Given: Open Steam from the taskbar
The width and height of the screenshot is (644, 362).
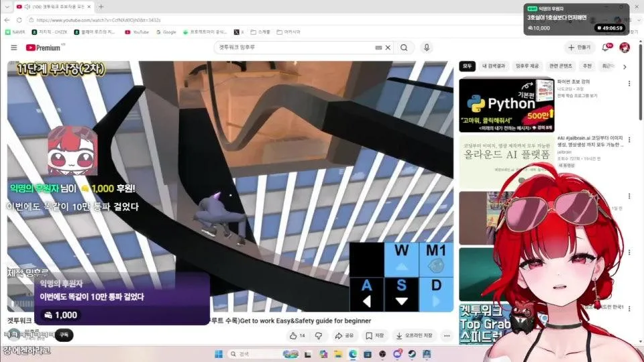Looking at the screenshot, I should 412,354.
